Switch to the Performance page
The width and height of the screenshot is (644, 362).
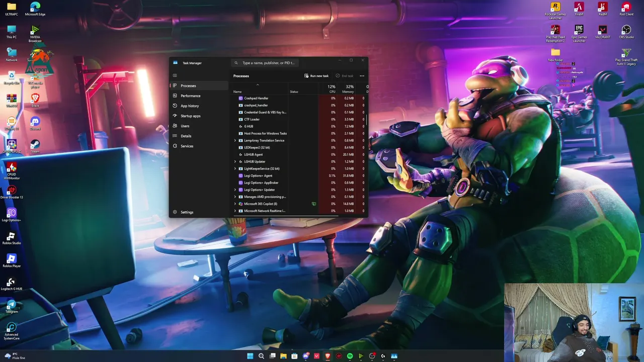pos(200,96)
